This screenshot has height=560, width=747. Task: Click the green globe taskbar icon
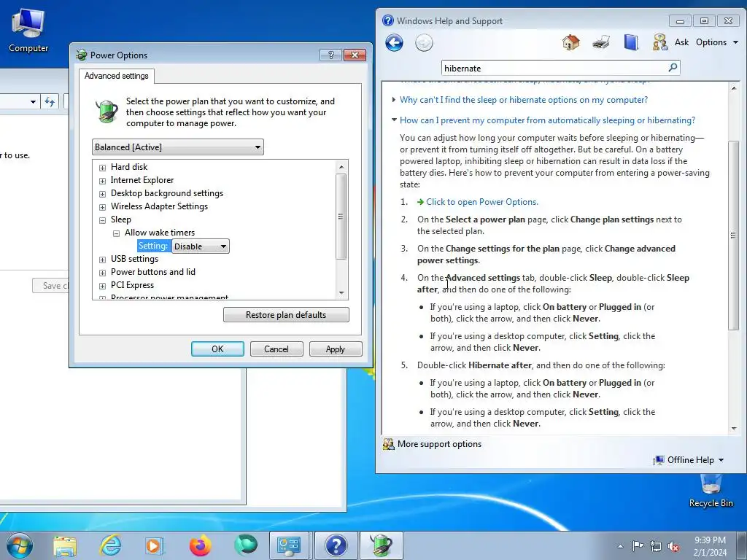click(x=245, y=545)
